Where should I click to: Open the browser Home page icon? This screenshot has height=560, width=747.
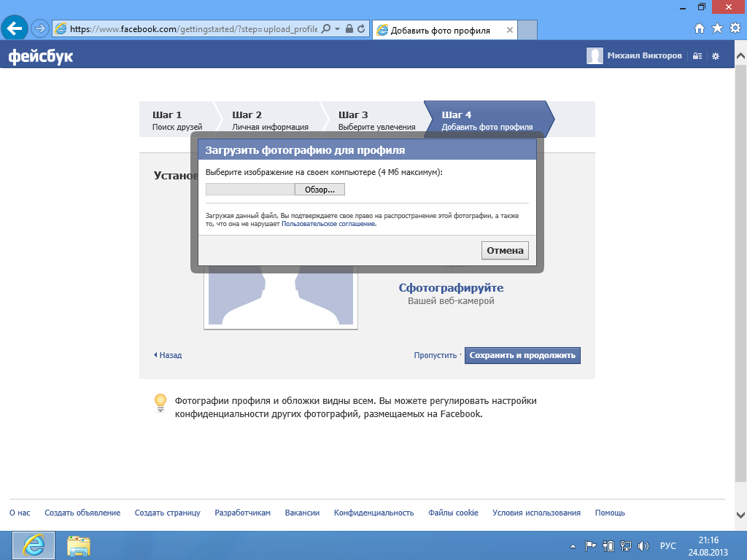700,28
